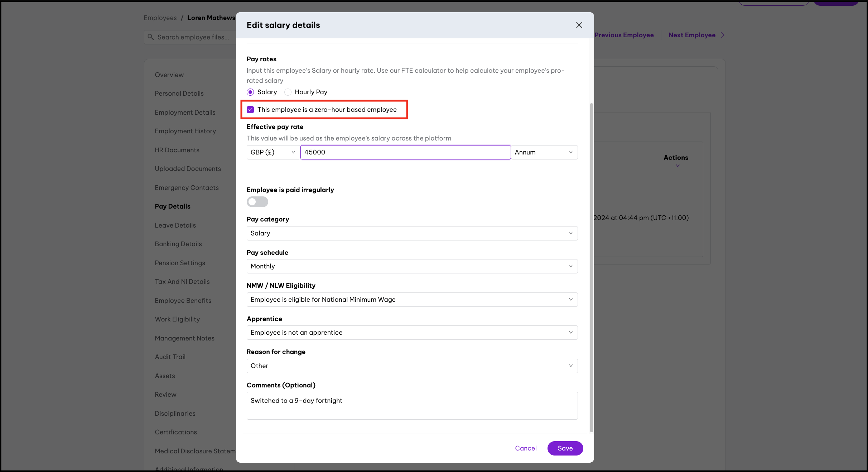Open the Pay schedule Monthly dropdown
The image size is (868, 472).
[x=412, y=266]
